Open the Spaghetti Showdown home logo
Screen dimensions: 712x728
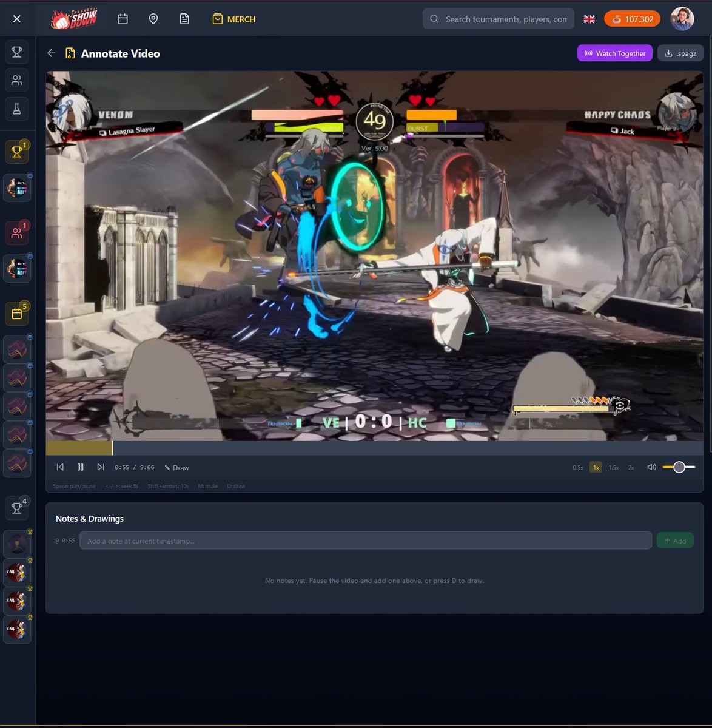[x=74, y=19]
